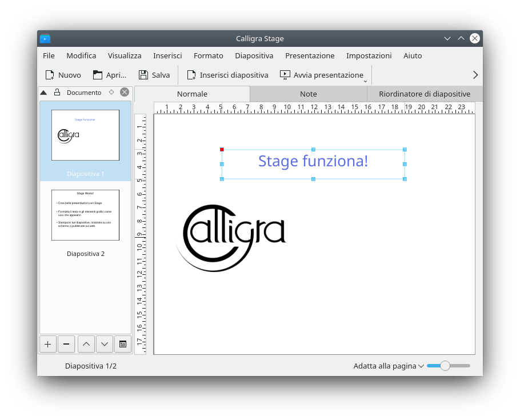The height and width of the screenshot is (420, 520).
Task: Toggle the Documento panel lock icon
Action: click(57, 93)
